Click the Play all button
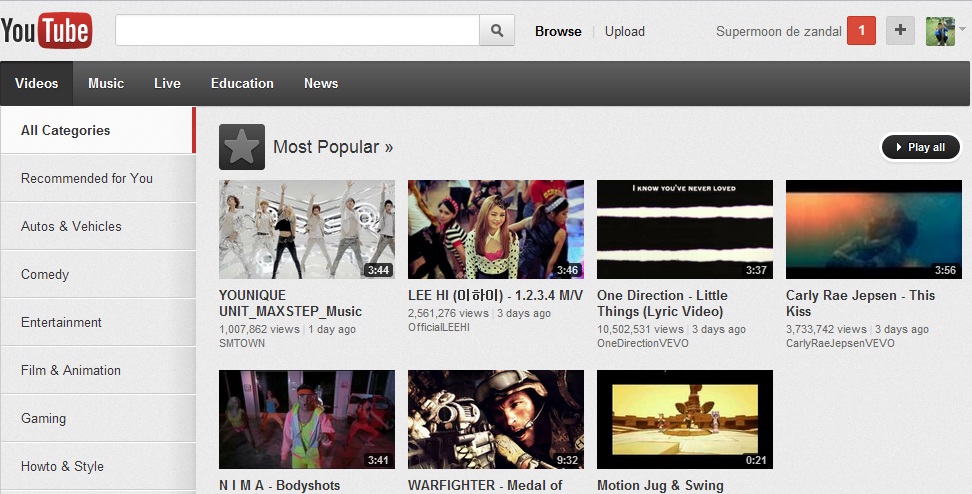The image size is (972, 494). point(921,147)
